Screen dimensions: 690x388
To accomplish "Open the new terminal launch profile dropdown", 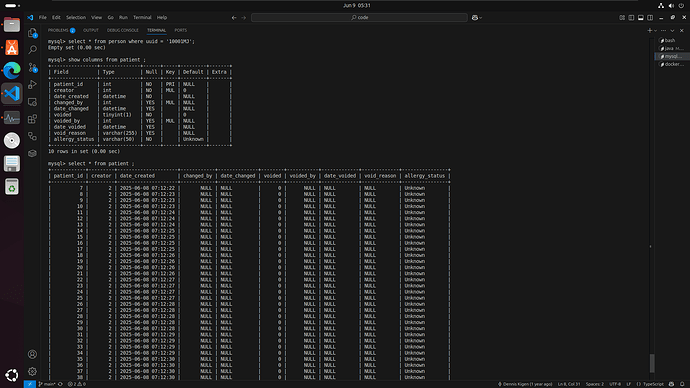I will 656,31.
